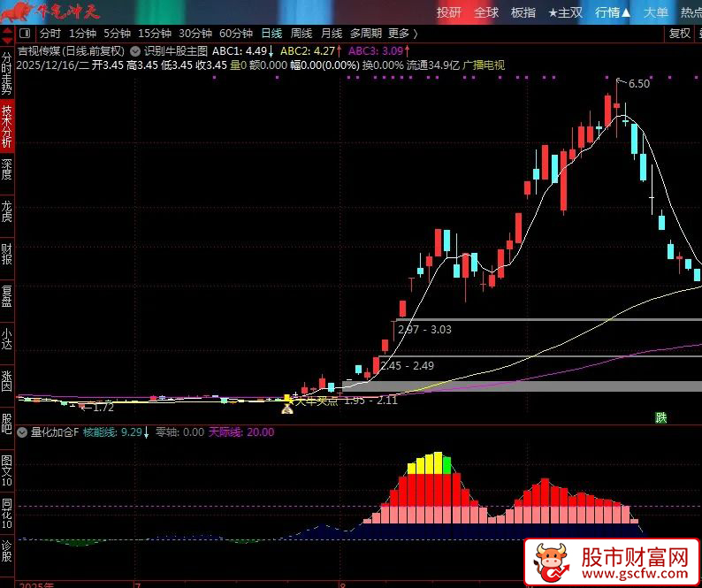Click the money bag buy-point icon
The height and width of the screenshot is (588, 702).
coord(287,409)
